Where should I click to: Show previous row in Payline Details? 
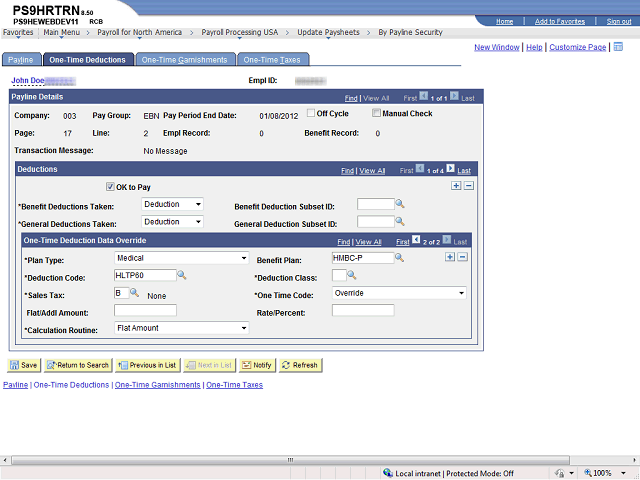click(x=424, y=96)
